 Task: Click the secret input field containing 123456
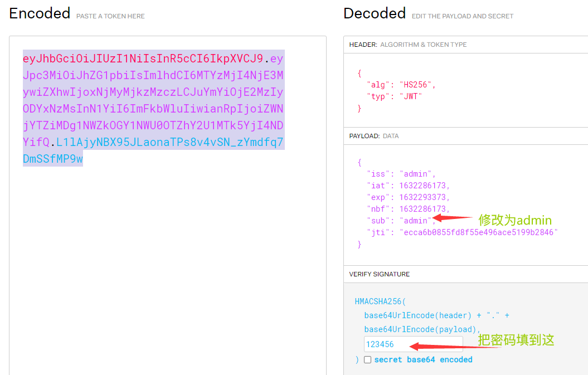pyautogui.click(x=413, y=344)
